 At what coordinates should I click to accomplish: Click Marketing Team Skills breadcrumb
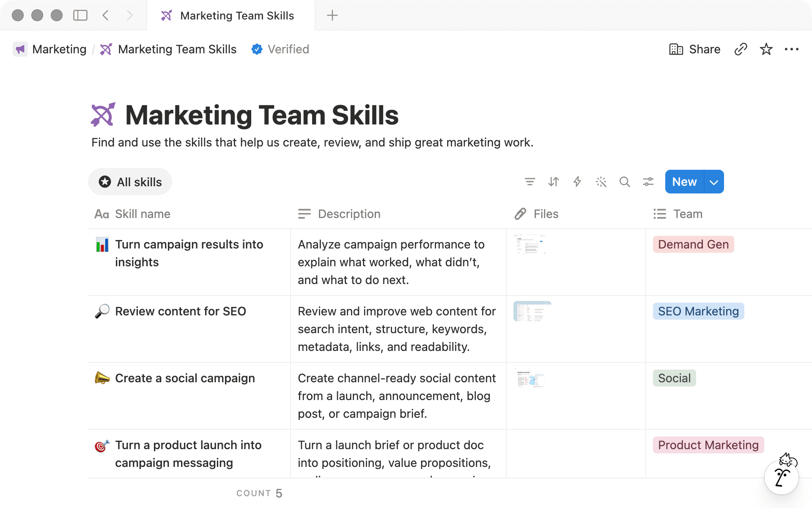tap(168, 49)
